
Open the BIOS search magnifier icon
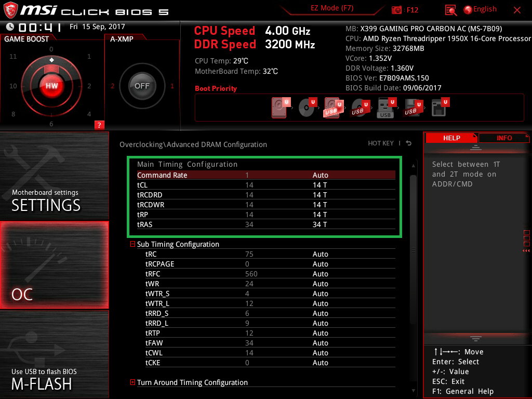[x=450, y=10]
